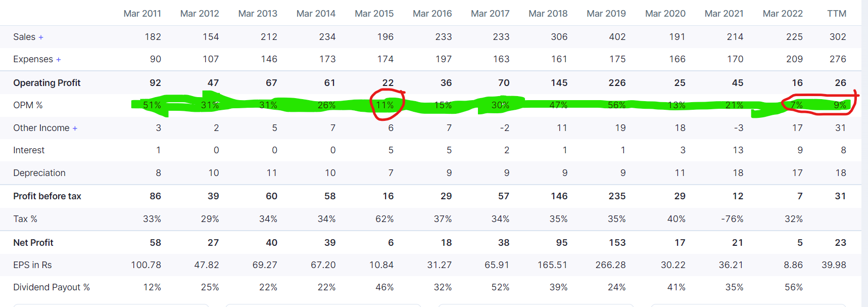The height and width of the screenshot is (307, 868).
Task: Click the Mar 2019 Net Profit value 153
Action: tap(617, 243)
